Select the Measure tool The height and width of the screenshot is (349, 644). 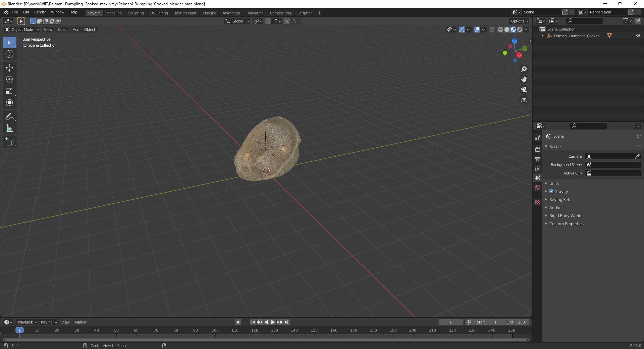coord(9,128)
